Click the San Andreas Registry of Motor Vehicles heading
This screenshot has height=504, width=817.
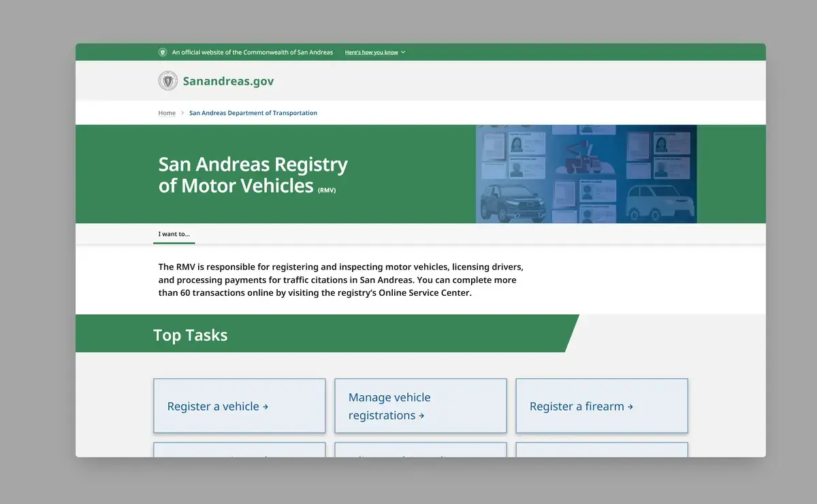253,175
